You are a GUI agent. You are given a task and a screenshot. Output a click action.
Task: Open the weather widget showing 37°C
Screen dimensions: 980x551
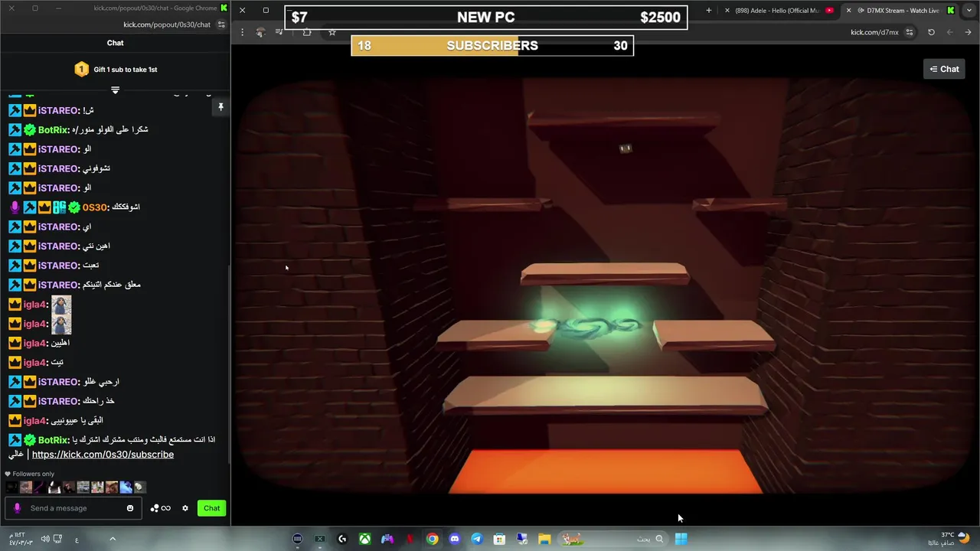coord(950,539)
